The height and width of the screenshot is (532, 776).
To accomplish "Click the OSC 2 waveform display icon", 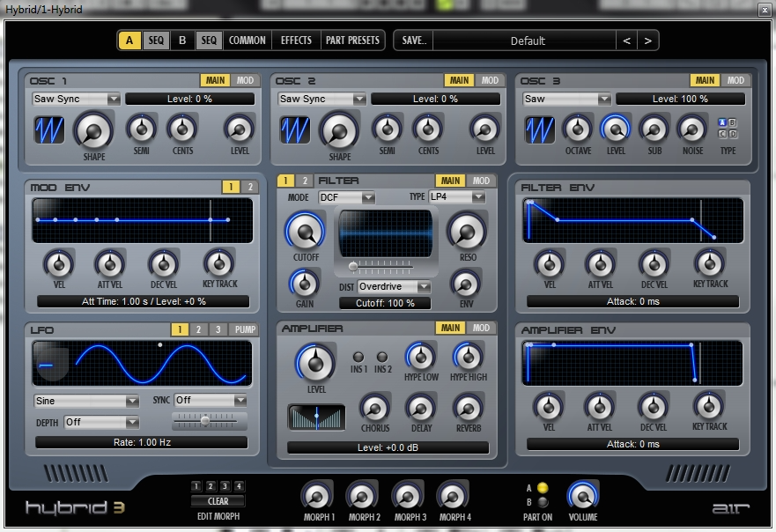I will coord(295,130).
